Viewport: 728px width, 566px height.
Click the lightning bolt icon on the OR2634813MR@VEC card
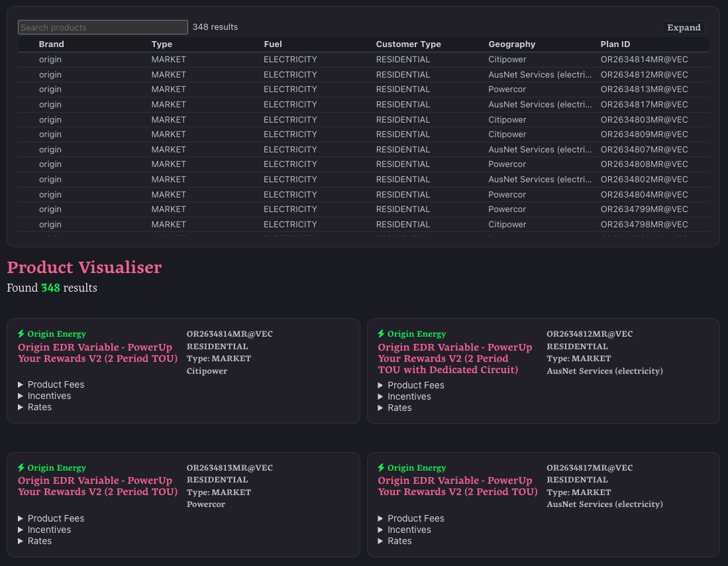[21, 467]
